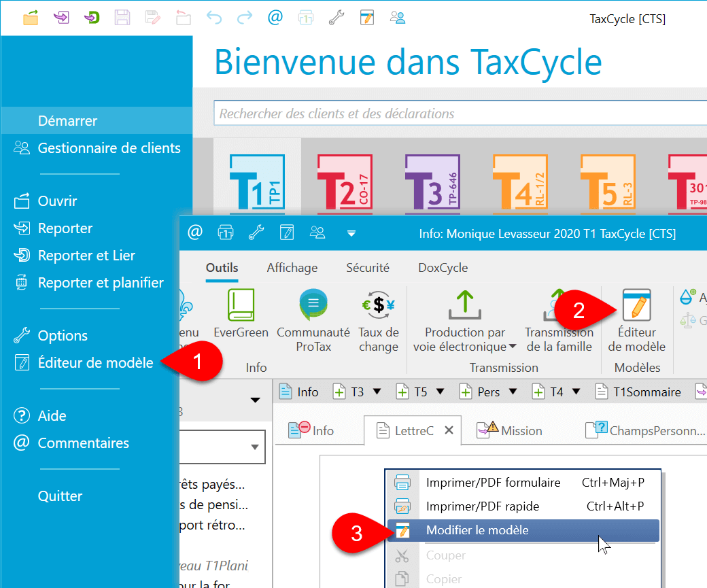Select the Info document tab
This screenshot has width=707, height=588.
click(311, 430)
